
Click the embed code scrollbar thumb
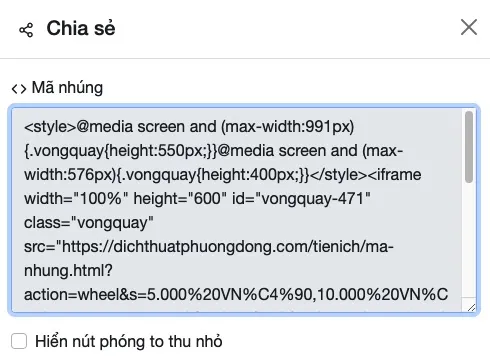pyautogui.click(x=469, y=147)
